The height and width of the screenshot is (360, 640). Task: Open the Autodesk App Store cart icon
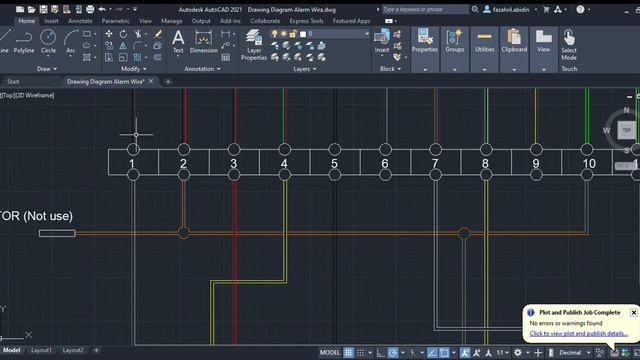[x=546, y=9]
